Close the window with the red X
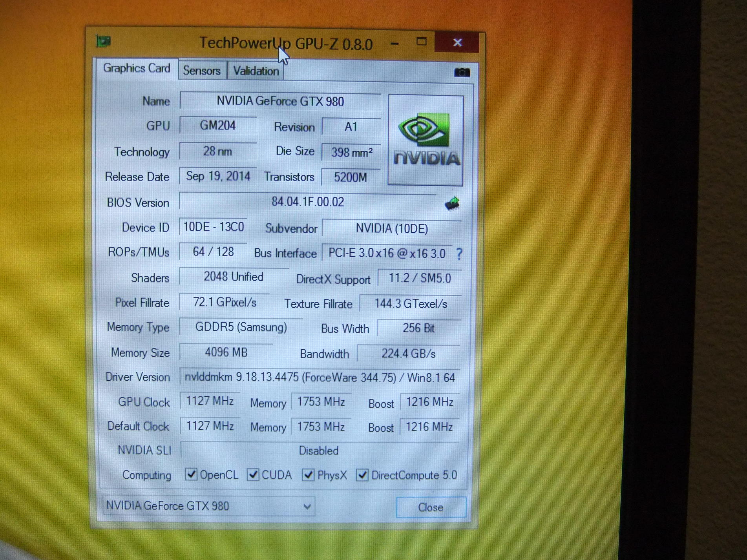 457,42
